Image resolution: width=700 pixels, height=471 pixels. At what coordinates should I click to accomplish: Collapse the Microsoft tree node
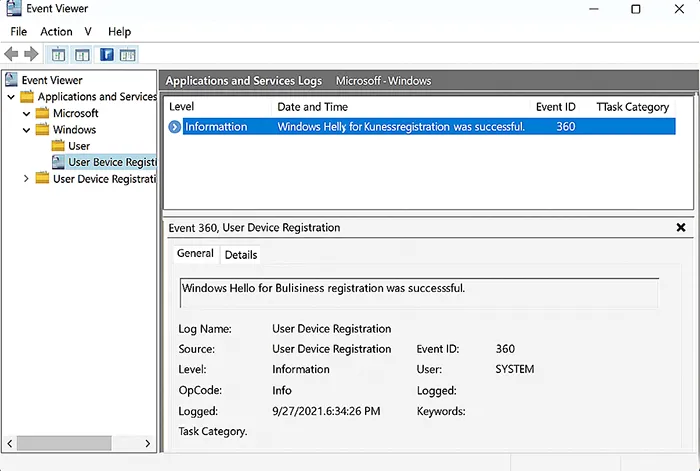click(27, 113)
